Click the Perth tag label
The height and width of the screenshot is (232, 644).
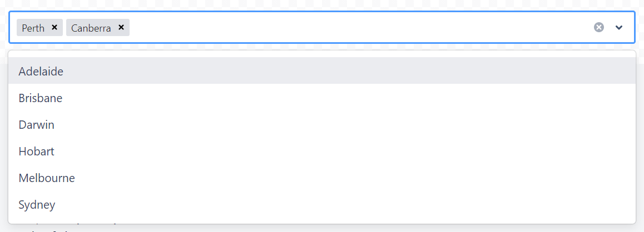coord(33,28)
